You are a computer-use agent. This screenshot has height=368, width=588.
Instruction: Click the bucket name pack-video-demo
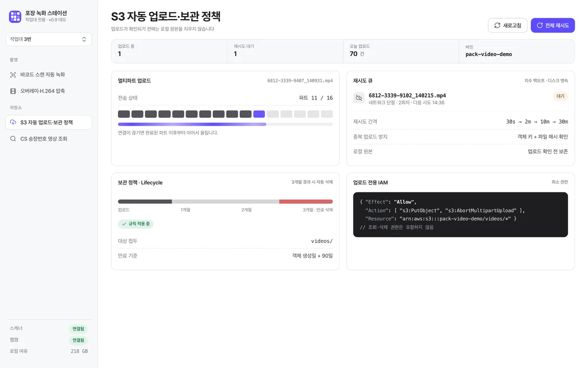(x=489, y=54)
